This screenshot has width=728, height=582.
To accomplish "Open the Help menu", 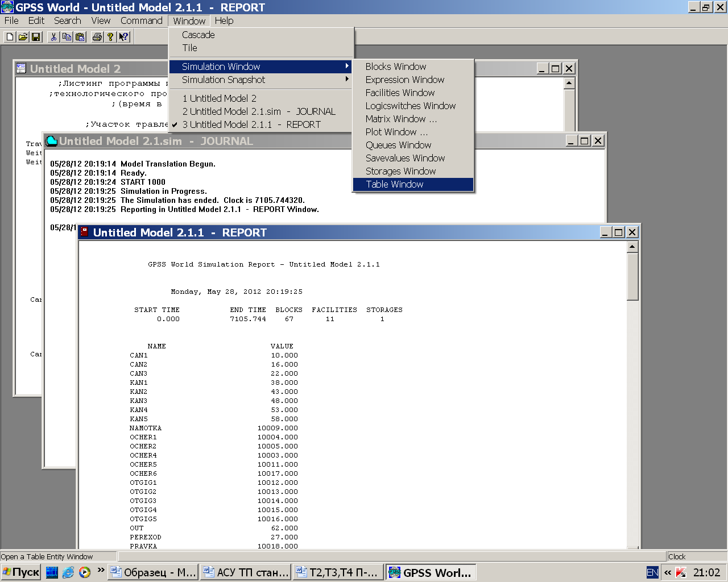I will coord(224,20).
